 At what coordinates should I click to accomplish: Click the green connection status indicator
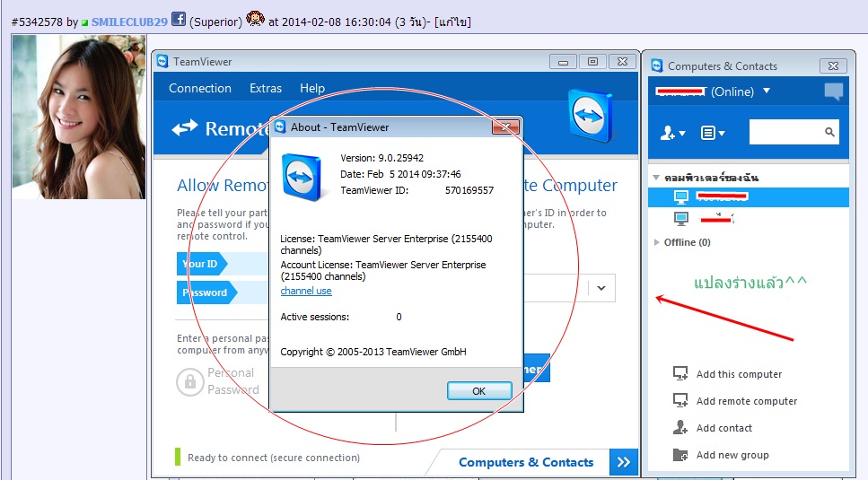coord(178,457)
